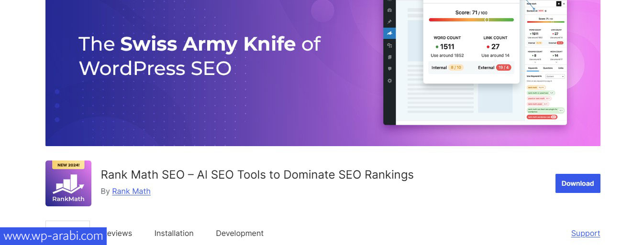Open the Links tab in banner panel
644x245 pixels.
coord(561,68)
